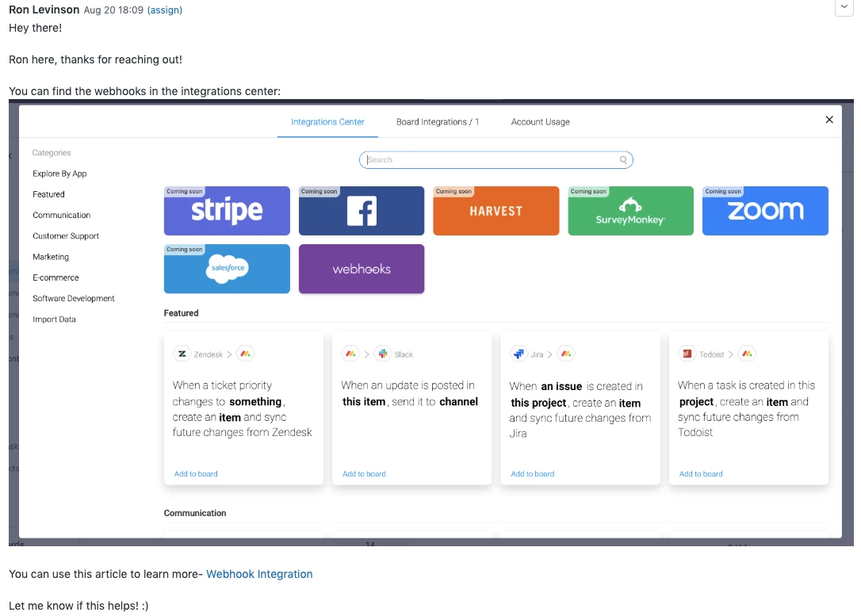Click 'channel' in the Slack recipe
This screenshot has height=616, width=861.
click(458, 402)
